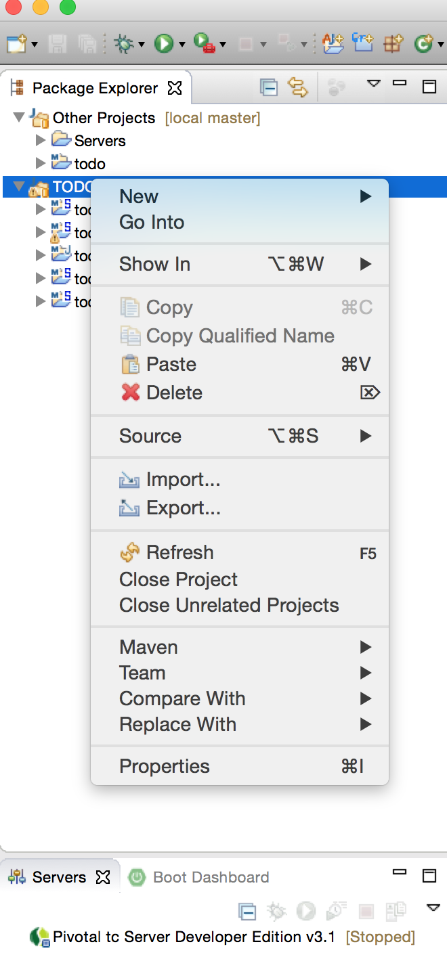Collapse all projects in Package Explorer

click(269, 87)
